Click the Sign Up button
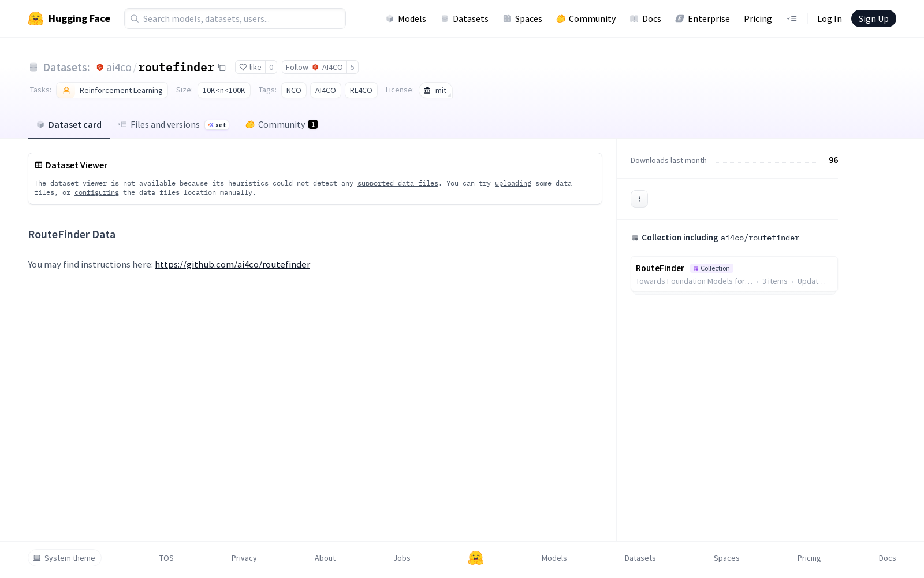 (874, 18)
